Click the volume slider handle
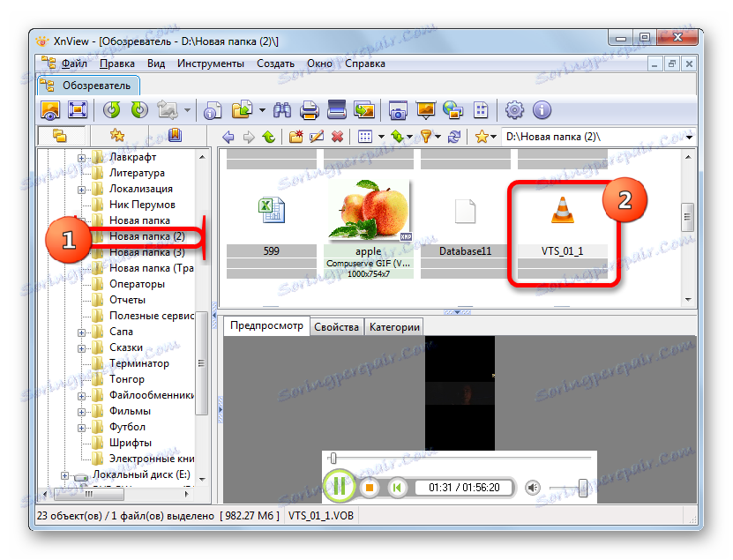Screen dimensions: 733x560 tap(582, 488)
